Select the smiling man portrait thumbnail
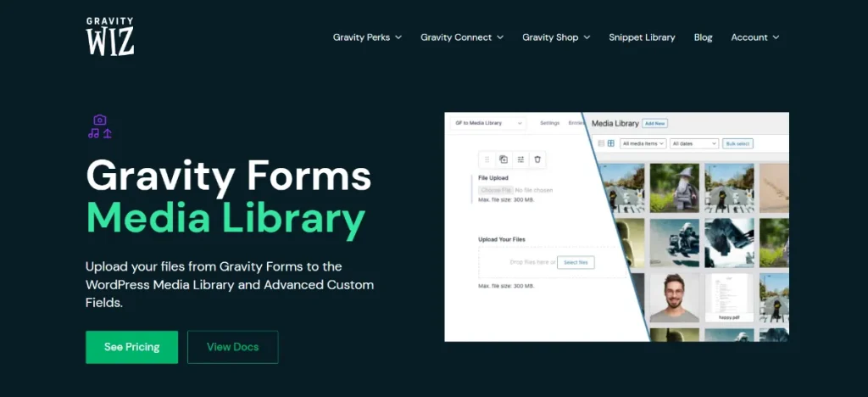This screenshot has width=868, height=397. tap(674, 298)
